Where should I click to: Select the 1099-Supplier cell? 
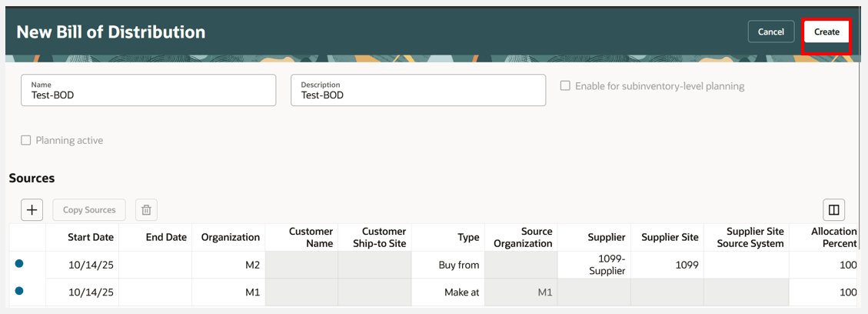pyautogui.click(x=596, y=265)
